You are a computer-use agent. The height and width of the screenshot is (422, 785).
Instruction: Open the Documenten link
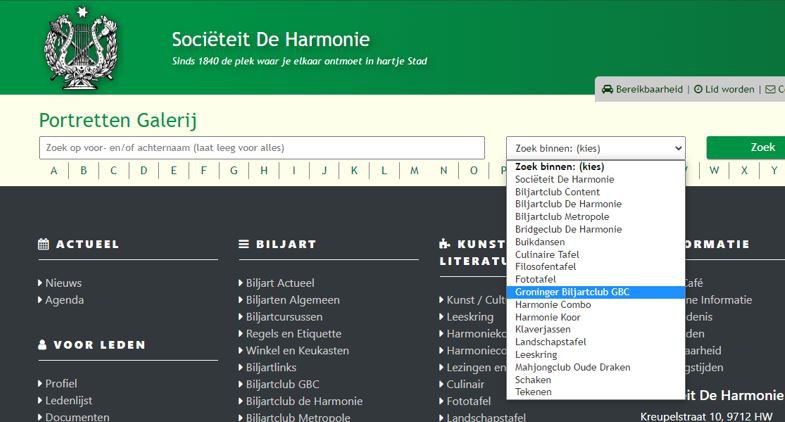tap(77, 416)
